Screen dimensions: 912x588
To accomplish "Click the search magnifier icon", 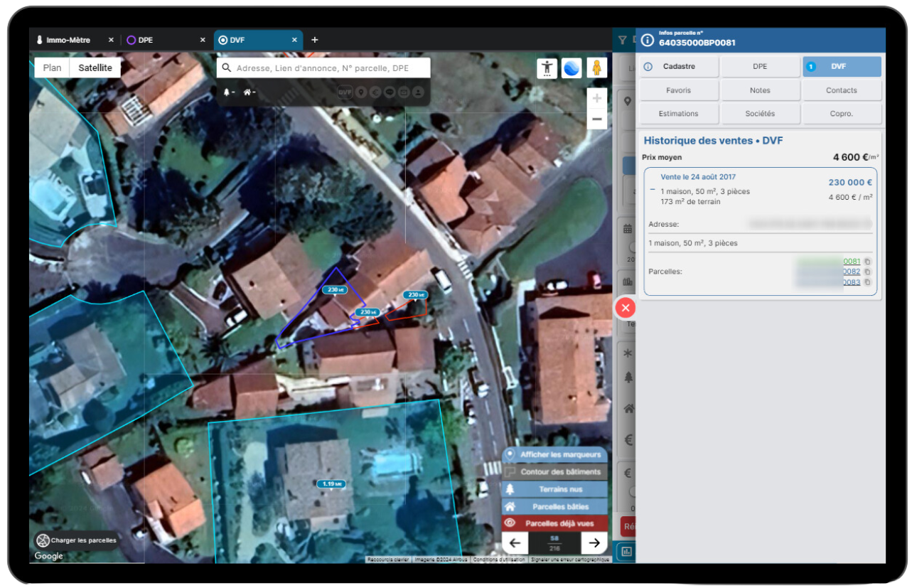I will click(227, 68).
